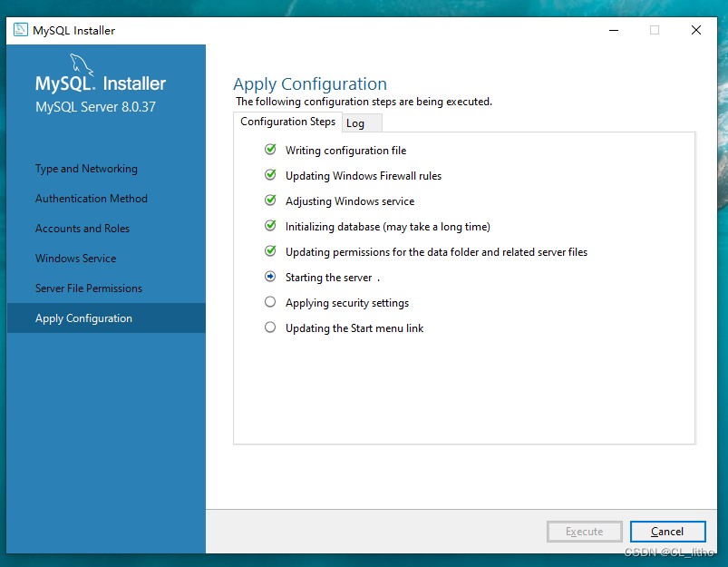Click green check beside Updating permissions step
The width and height of the screenshot is (728, 567).
270,251
